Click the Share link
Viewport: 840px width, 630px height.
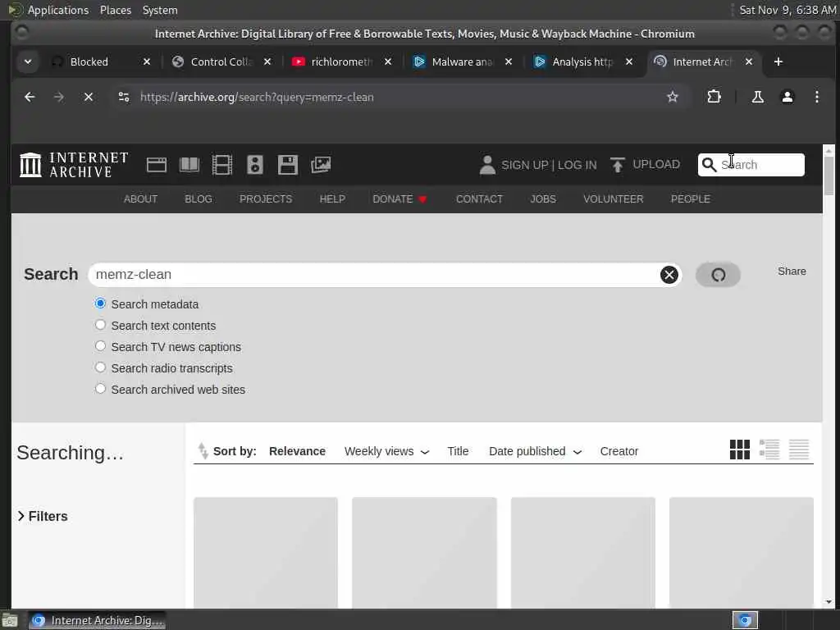click(792, 271)
